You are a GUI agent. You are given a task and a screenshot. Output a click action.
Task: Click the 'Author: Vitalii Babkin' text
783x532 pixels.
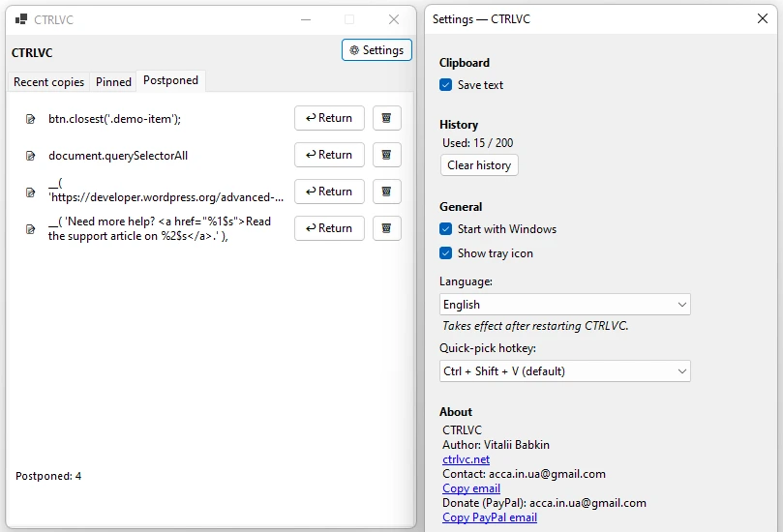(x=496, y=445)
